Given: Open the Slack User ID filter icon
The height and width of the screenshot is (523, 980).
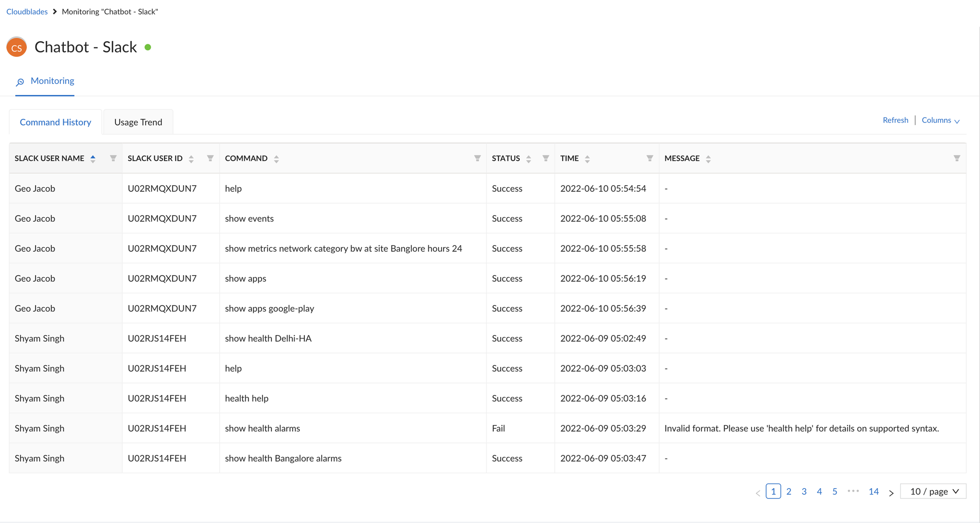Looking at the screenshot, I should [x=210, y=158].
